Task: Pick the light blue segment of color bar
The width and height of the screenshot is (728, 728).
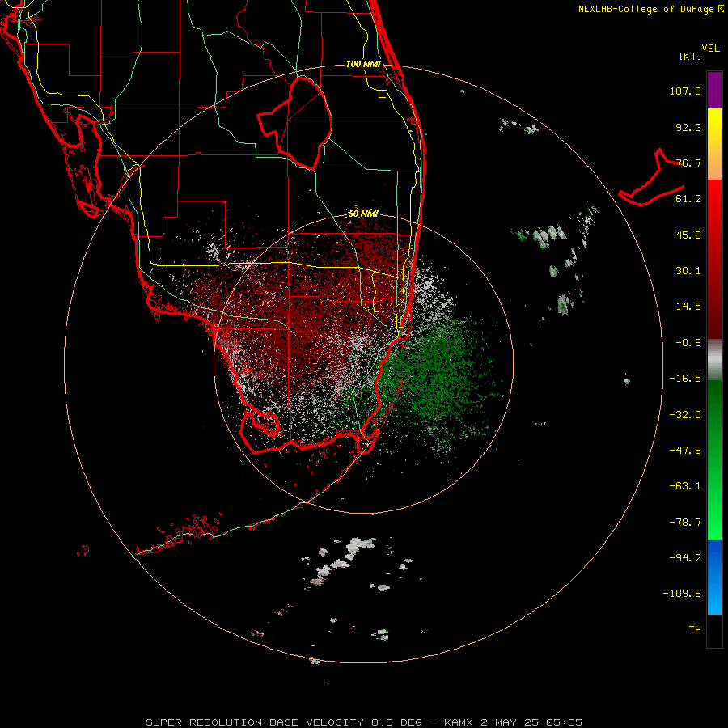Action: 714,597
